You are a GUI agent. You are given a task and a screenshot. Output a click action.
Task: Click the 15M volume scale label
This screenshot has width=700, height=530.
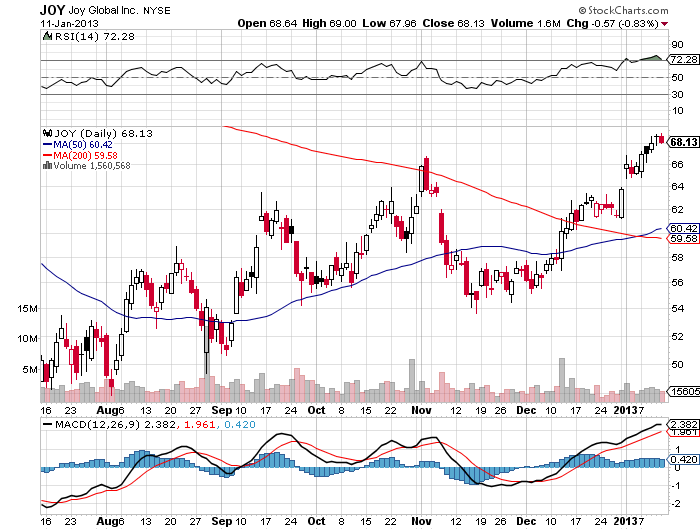point(27,309)
